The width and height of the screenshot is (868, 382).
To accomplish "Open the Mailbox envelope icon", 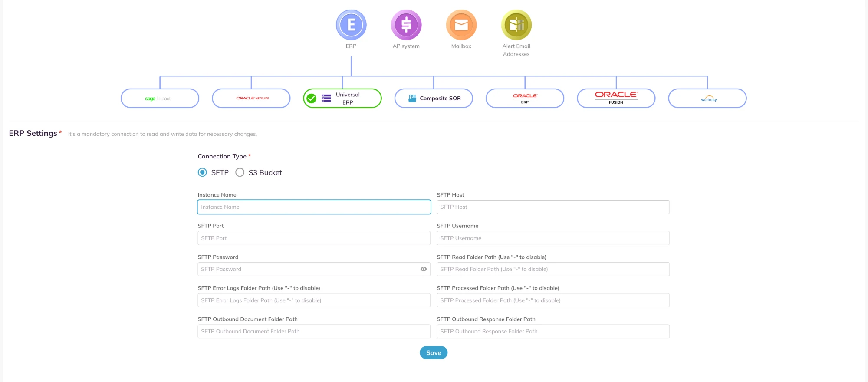I will [461, 25].
